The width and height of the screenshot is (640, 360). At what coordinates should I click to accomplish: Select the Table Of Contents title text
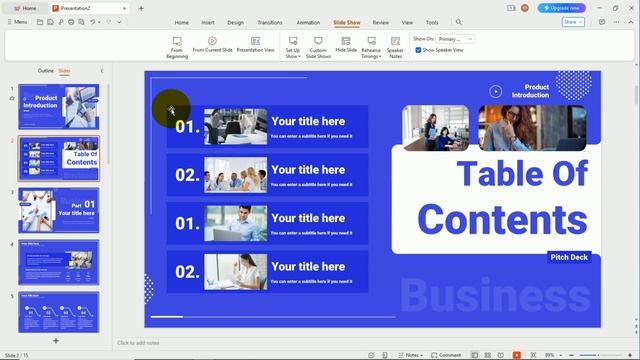(x=502, y=197)
